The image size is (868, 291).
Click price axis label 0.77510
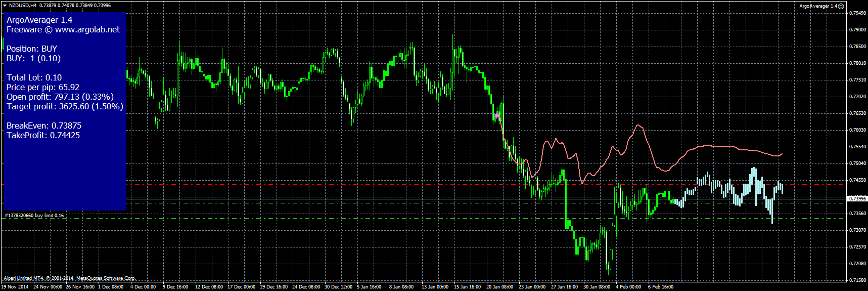857,80
